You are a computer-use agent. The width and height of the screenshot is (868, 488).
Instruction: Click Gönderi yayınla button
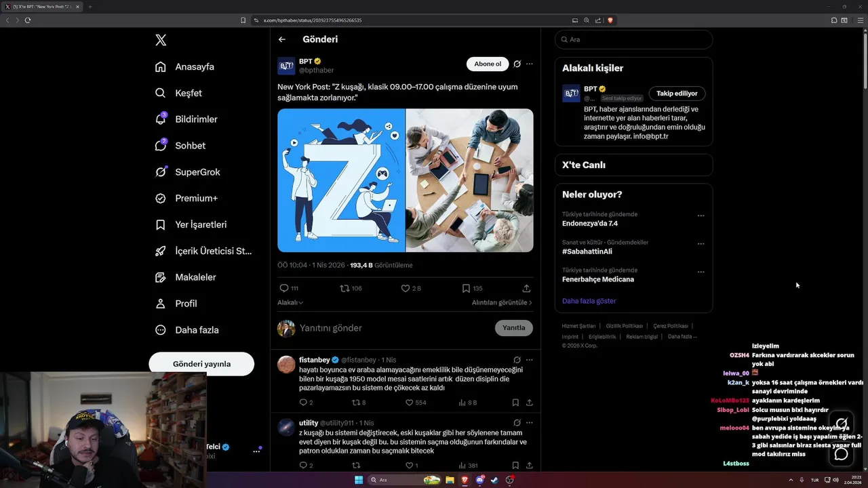pyautogui.click(x=201, y=364)
